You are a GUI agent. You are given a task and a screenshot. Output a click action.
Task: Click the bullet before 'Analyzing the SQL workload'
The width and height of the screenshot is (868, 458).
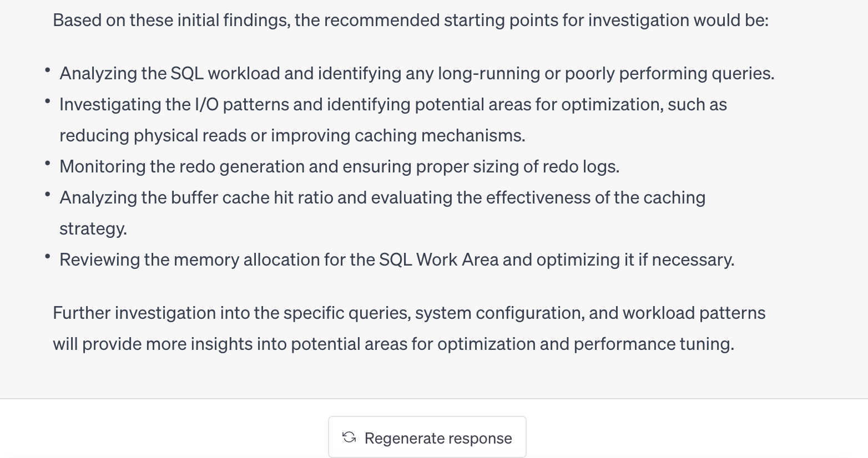tap(48, 70)
